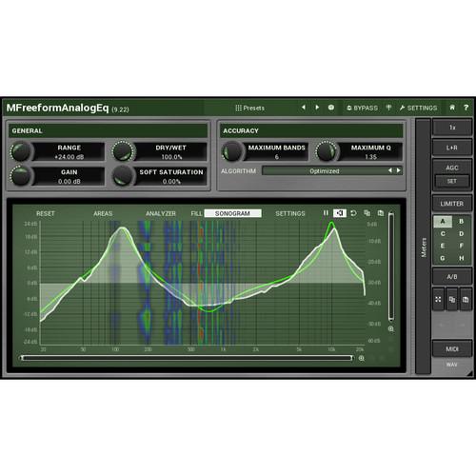The height and width of the screenshot is (476, 476).
Task: Click the A/B comparison button
Action: (x=452, y=277)
